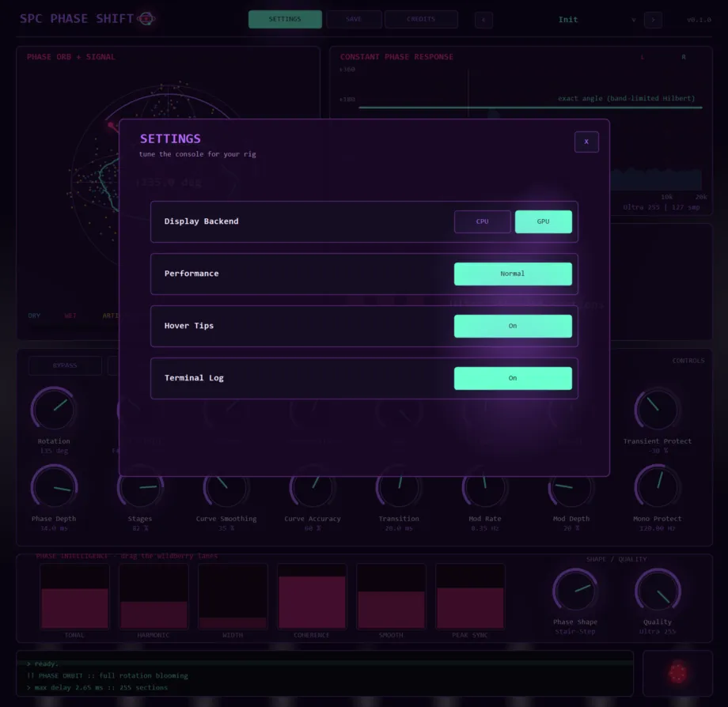The width and height of the screenshot is (728, 707).
Task: Adjust the Rotation knob
Action: point(54,410)
